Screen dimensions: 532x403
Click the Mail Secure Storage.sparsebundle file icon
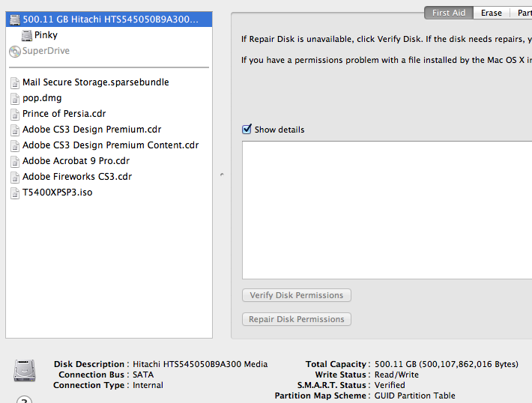click(15, 82)
